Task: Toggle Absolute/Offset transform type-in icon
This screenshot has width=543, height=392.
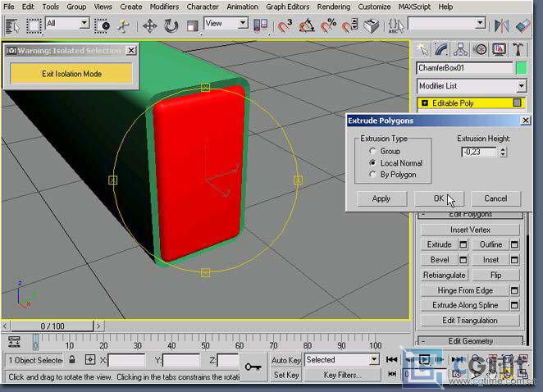Action: [x=90, y=360]
